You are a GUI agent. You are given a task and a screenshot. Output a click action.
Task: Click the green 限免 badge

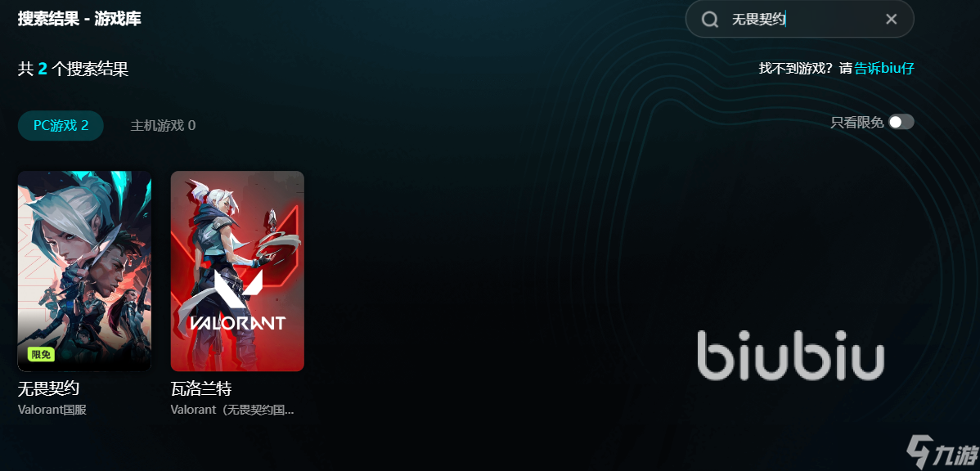[41, 355]
